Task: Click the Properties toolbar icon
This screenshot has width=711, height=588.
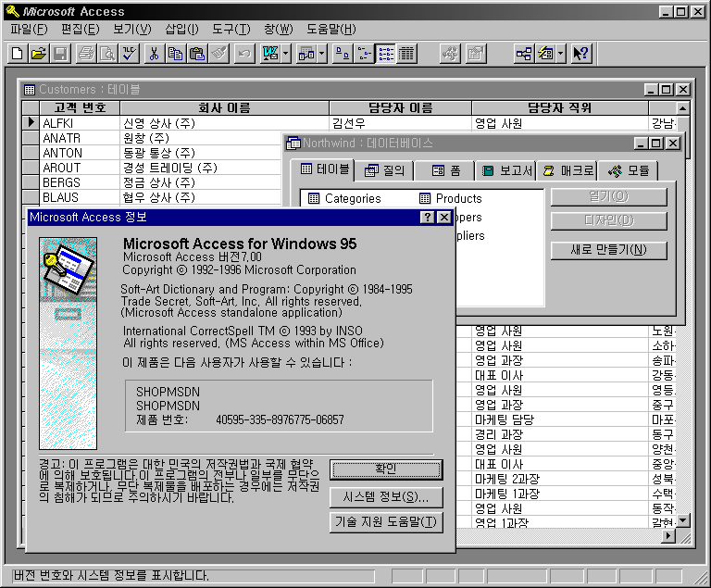Action: click(476, 54)
